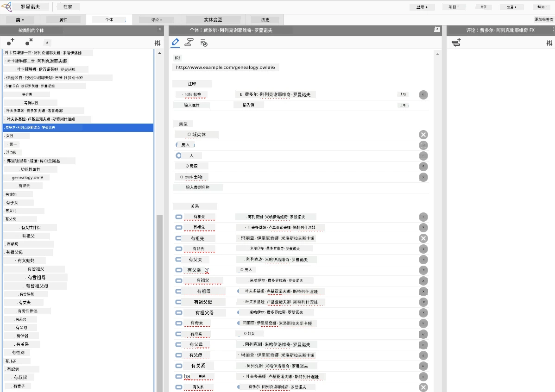This screenshot has width=555, height=392.
Task: Select 弗里德里希·威廉·库尔兰斯基 in the list
Action: 34,161
